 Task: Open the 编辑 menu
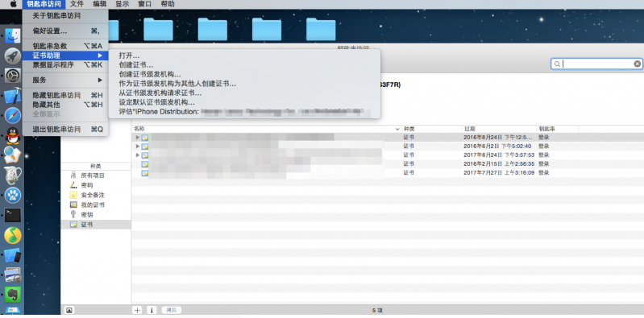point(99,4)
